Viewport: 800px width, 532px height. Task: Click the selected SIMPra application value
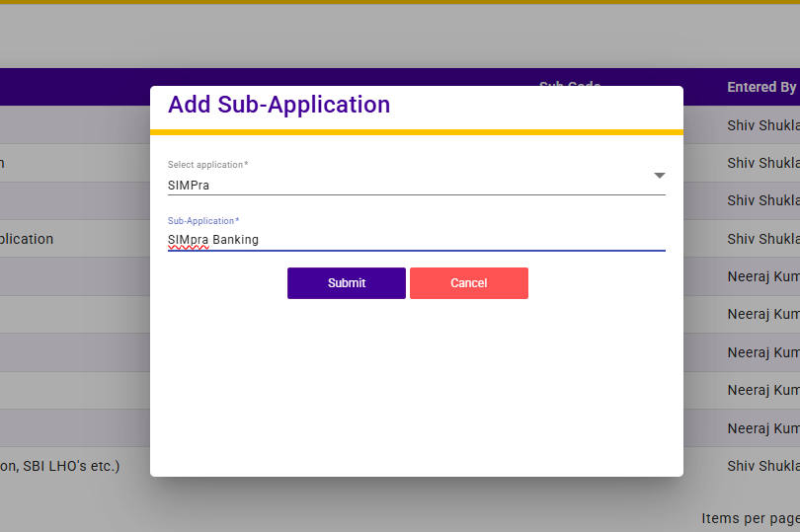pos(189,185)
